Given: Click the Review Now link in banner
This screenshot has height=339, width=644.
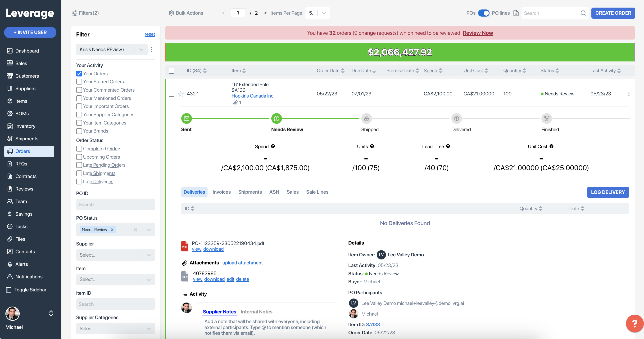Looking at the screenshot, I should coord(477,33).
